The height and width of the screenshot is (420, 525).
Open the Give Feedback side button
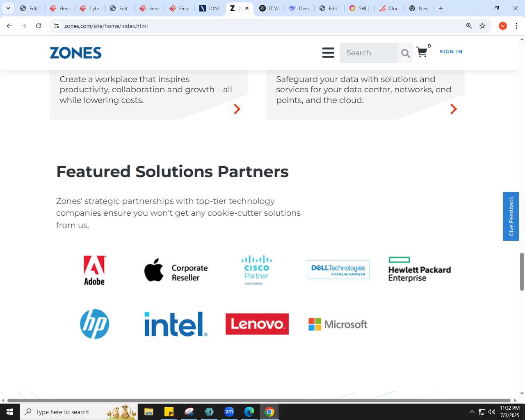tap(511, 216)
